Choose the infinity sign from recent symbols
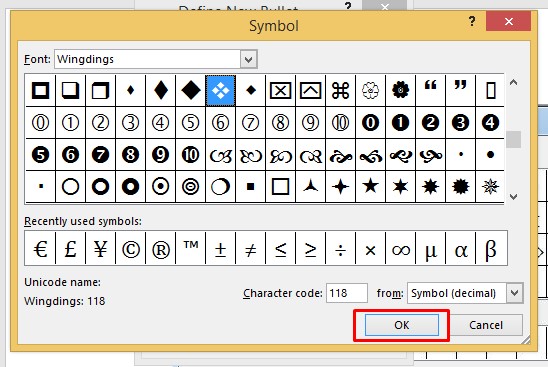548x367 pixels. 401,249
